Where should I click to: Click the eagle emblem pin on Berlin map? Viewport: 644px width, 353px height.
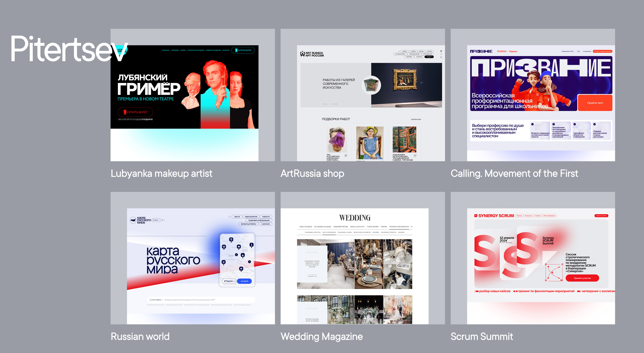tap(224, 247)
